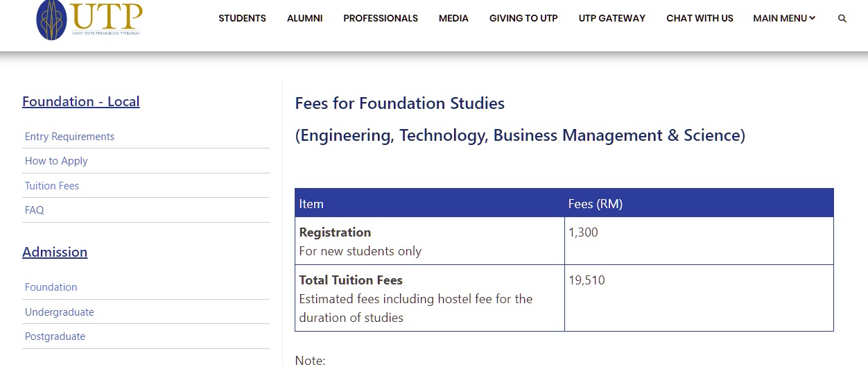
Task: Go to the Alumni menu item
Action: (304, 19)
